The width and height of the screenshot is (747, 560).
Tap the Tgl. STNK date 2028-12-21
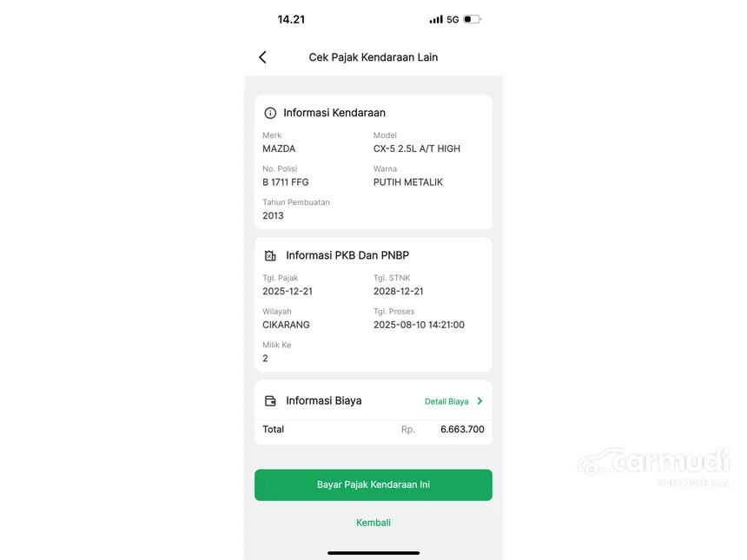tap(399, 292)
